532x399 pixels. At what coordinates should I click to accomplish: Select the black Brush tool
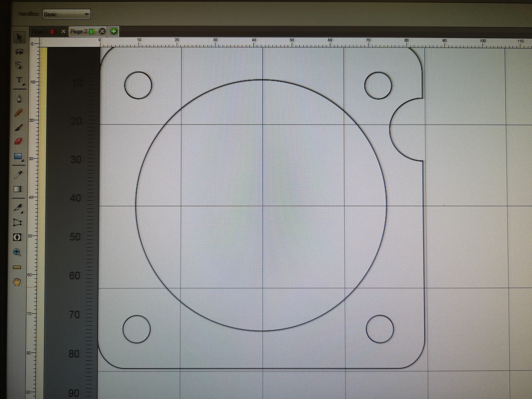[x=19, y=127]
